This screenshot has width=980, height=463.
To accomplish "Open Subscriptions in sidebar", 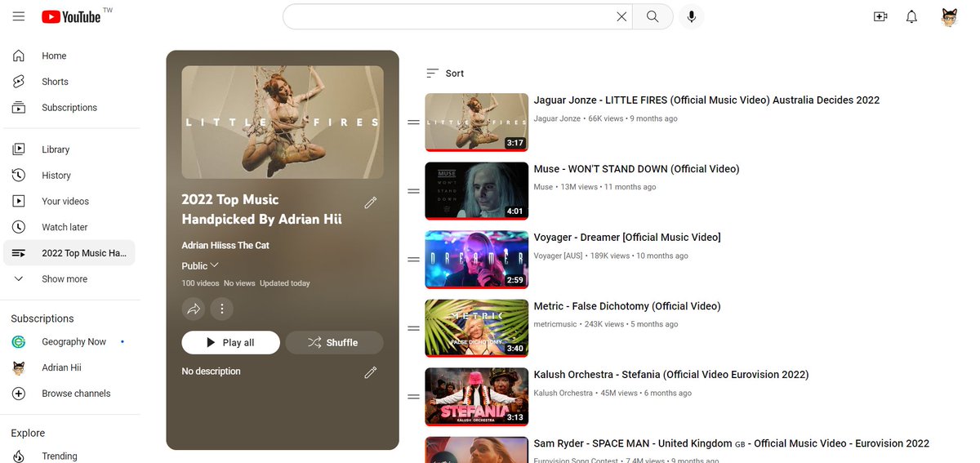I will [69, 108].
